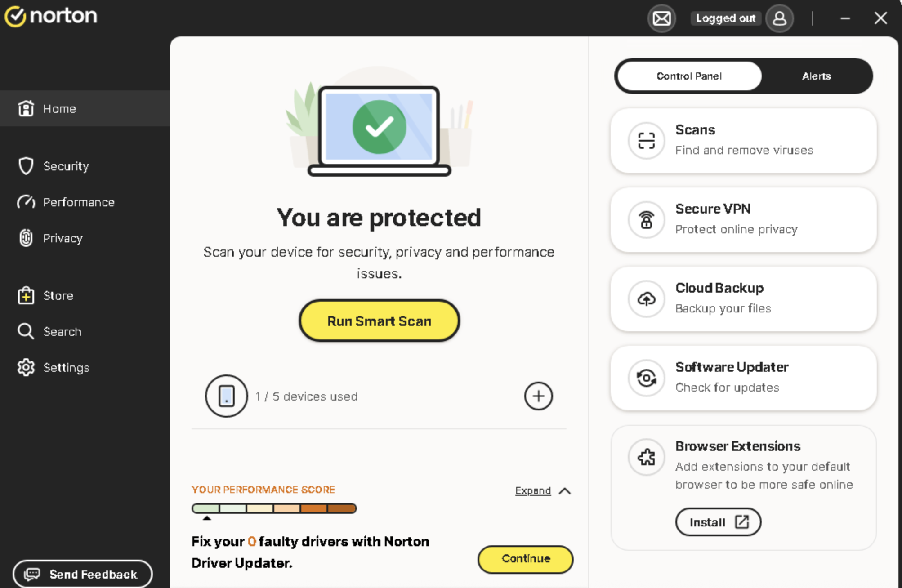Click the Scans card to find viruses
902x588 pixels.
743,140
